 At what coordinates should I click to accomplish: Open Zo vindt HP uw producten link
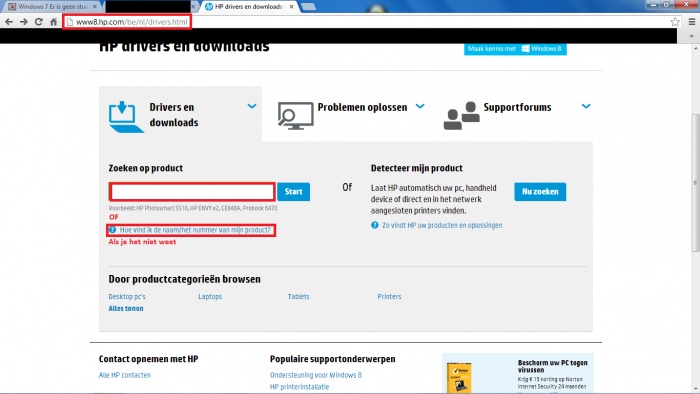coord(442,225)
